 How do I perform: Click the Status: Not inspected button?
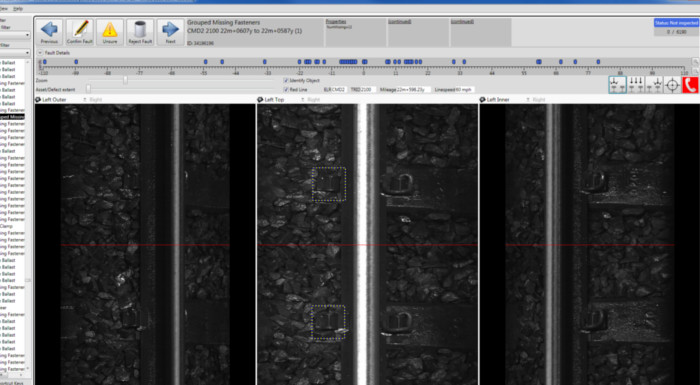(676, 23)
